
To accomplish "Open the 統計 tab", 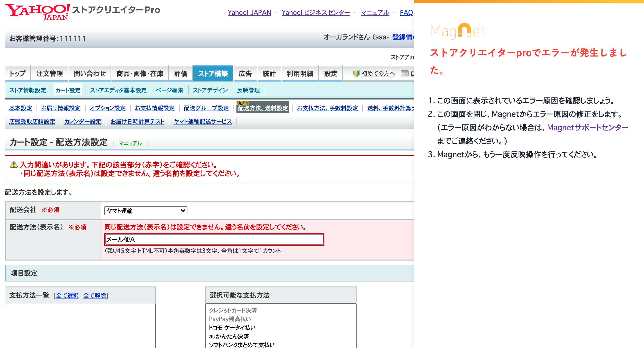I will 269,74.
